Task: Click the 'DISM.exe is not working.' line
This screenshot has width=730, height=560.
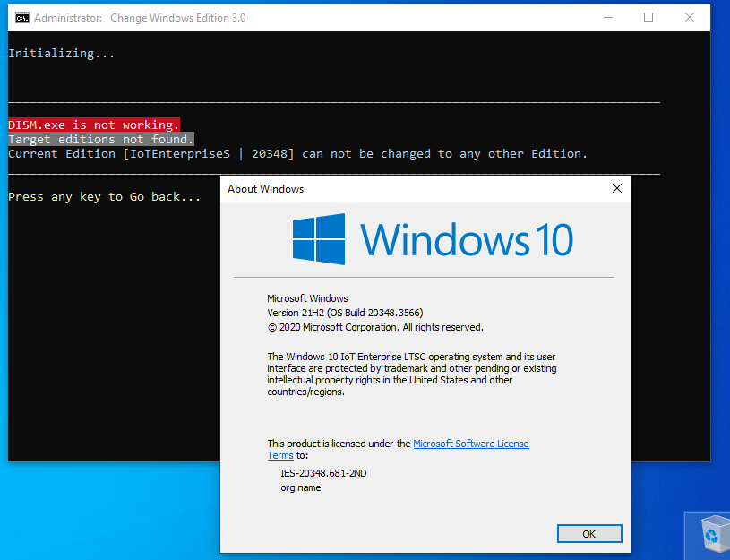Action: click(x=93, y=125)
